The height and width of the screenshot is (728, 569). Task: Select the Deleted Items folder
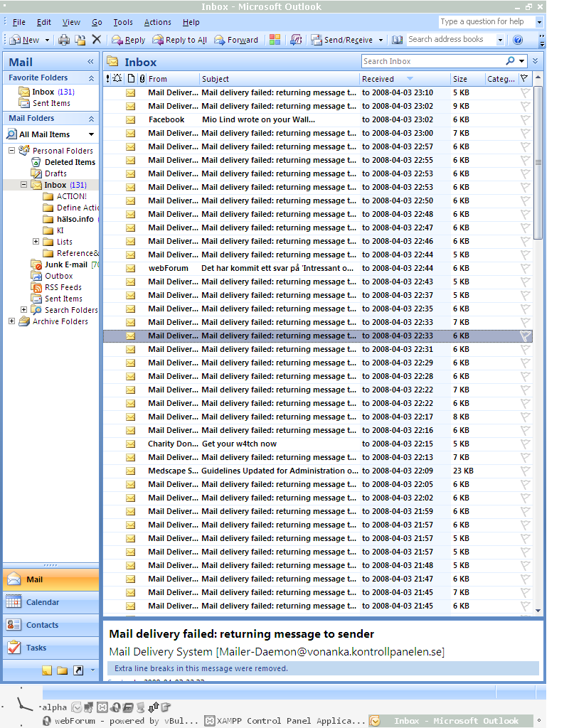click(70, 162)
